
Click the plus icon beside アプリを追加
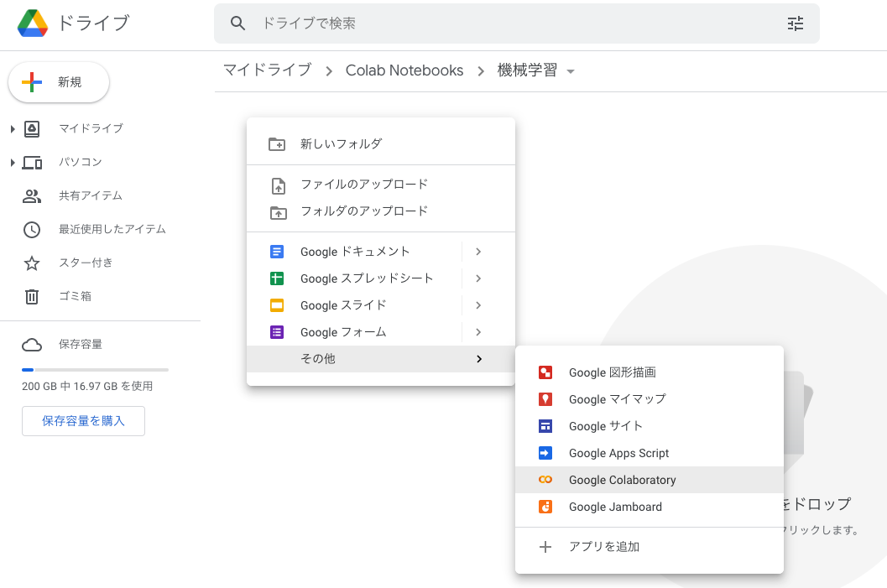(x=545, y=547)
